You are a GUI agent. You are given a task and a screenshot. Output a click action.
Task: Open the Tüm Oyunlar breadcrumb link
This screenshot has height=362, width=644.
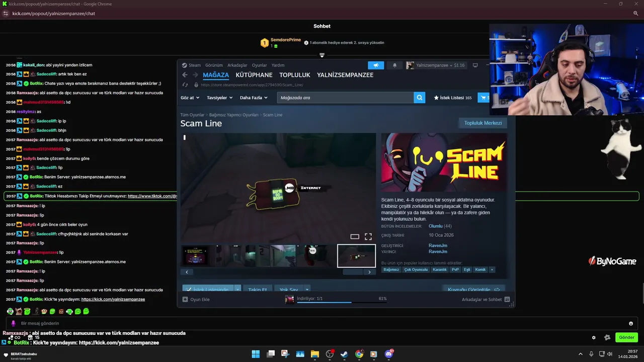click(x=192, y=115)
